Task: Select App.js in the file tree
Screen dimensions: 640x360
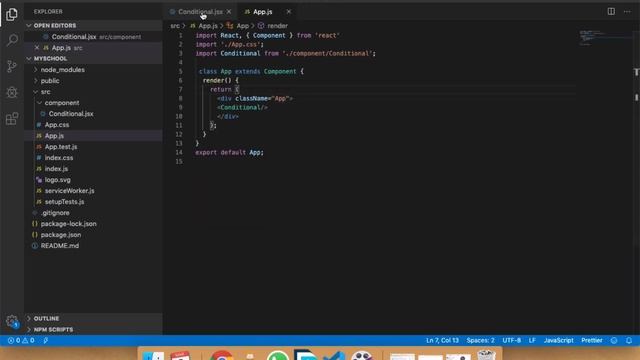Action: [54, 136]
